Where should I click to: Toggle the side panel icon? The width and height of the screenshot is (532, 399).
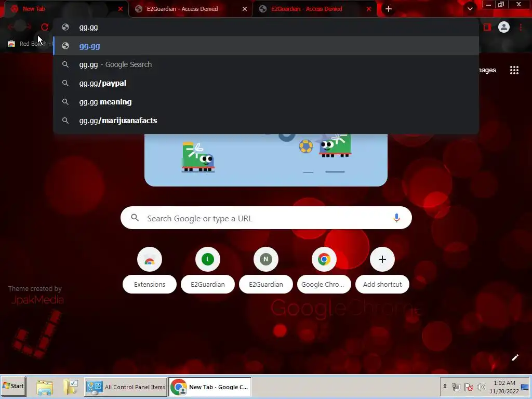pos(487,27)
